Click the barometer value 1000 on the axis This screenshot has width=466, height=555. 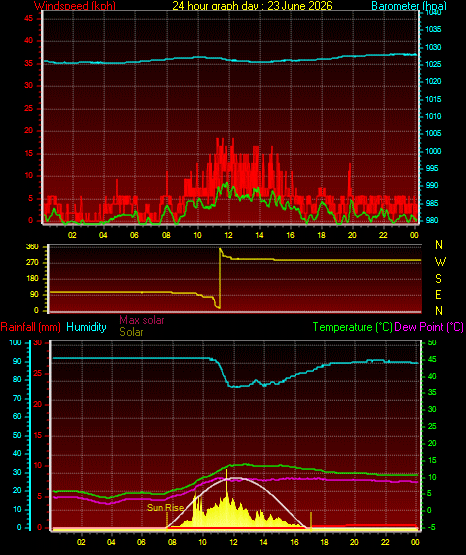433,151
